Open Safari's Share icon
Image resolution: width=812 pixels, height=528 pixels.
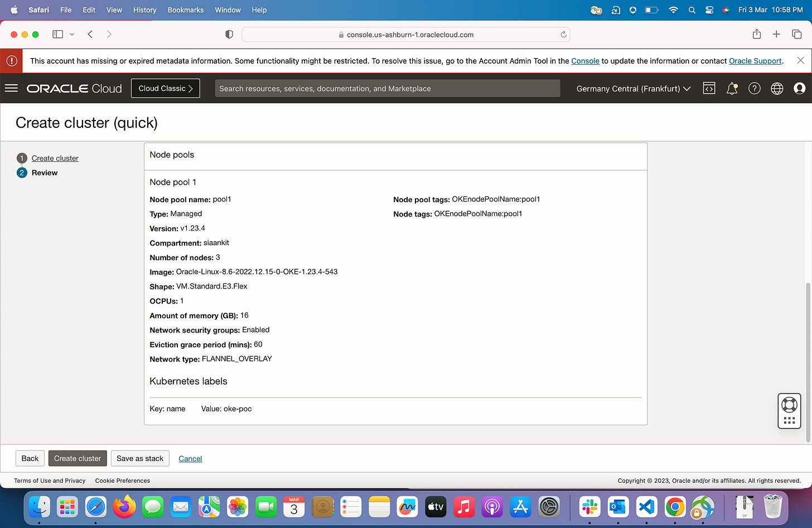pyautogui.click(x=757, y=34)
